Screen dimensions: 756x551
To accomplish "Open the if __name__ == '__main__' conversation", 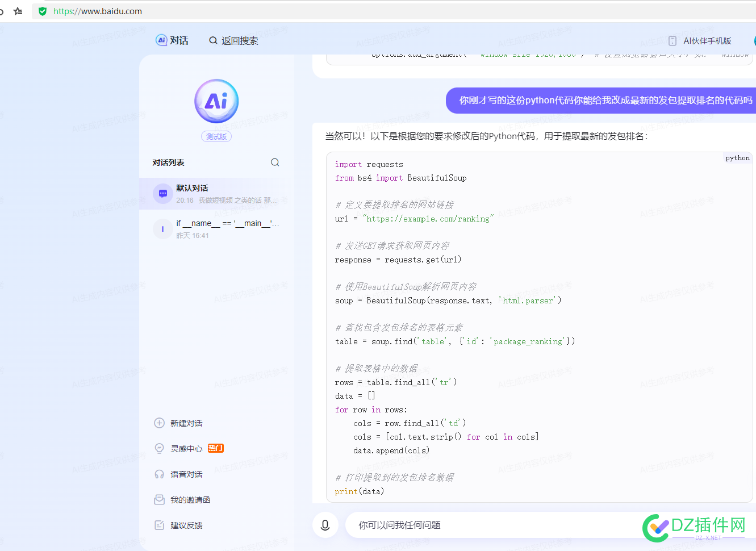I will pyautogui.click(x=216, y=229).
